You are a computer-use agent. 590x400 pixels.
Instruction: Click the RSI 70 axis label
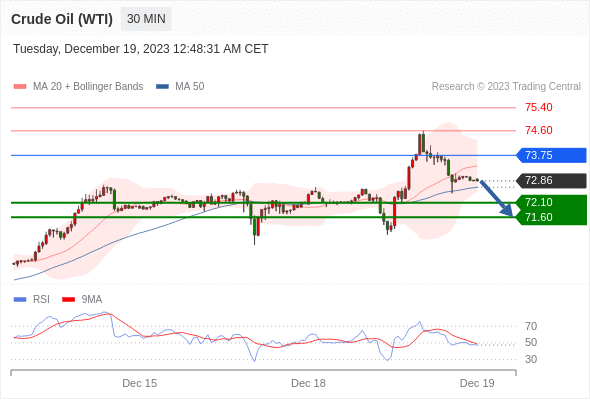[531, 326]
